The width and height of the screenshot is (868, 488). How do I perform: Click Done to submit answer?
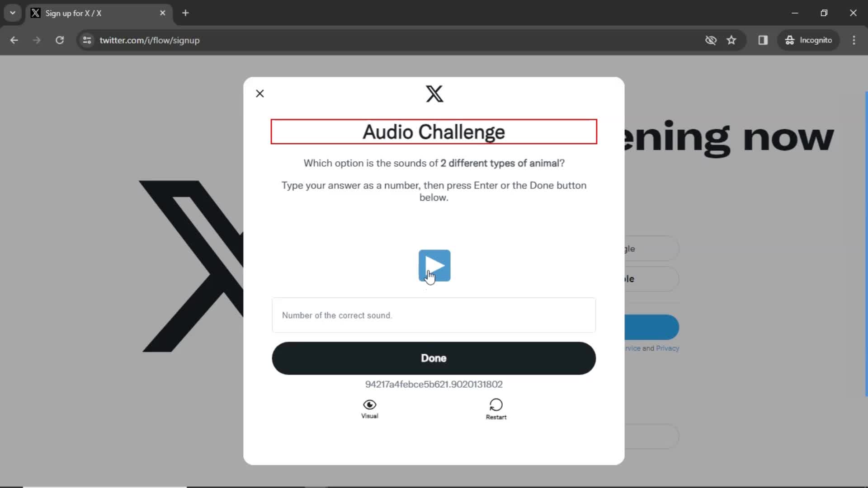pyautogui.click(x=434, y=358)
